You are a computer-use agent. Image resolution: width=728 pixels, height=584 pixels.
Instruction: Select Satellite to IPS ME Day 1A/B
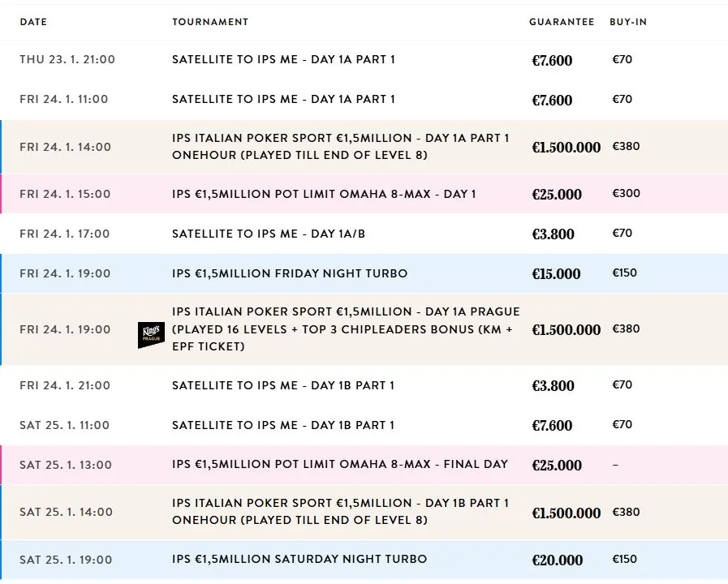364,234
